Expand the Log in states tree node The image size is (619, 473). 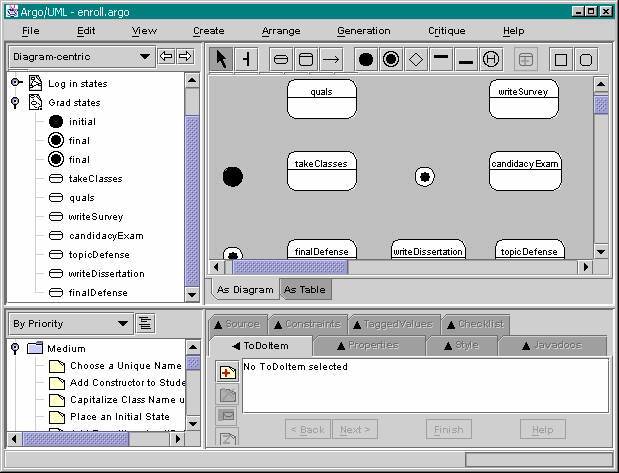point(16,83)
